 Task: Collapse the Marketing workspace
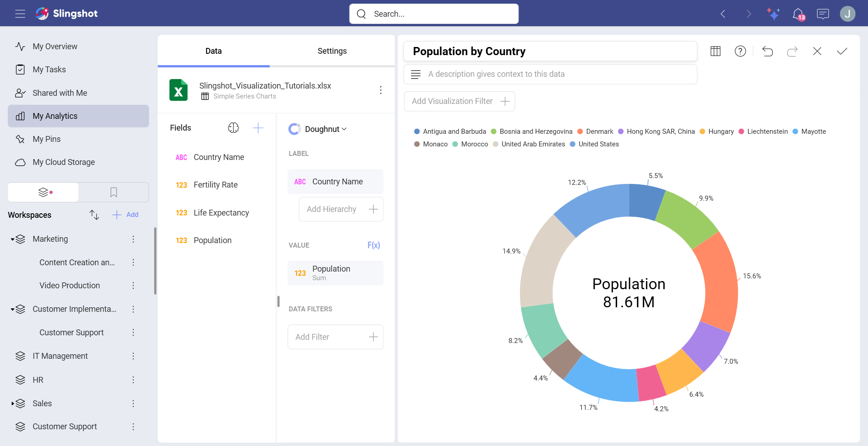[13, 239]
